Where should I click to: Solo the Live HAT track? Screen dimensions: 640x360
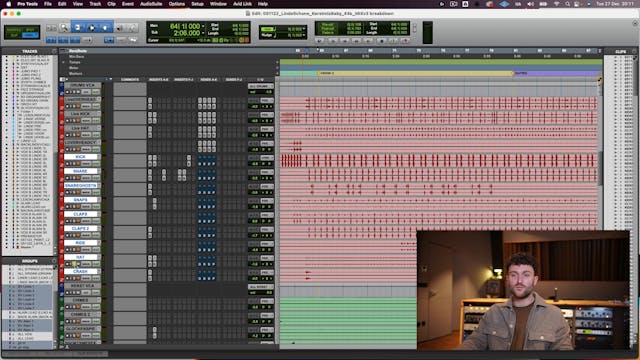click(x=75, y=135)
